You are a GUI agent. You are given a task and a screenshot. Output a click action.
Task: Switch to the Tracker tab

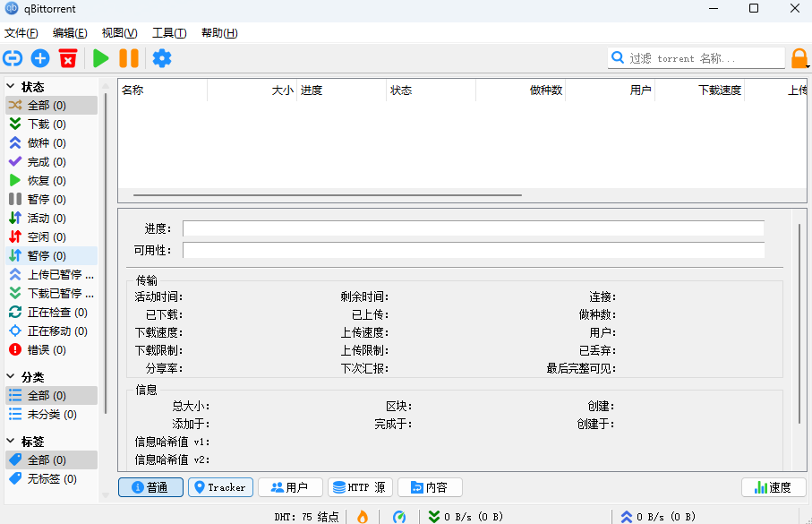220,487
